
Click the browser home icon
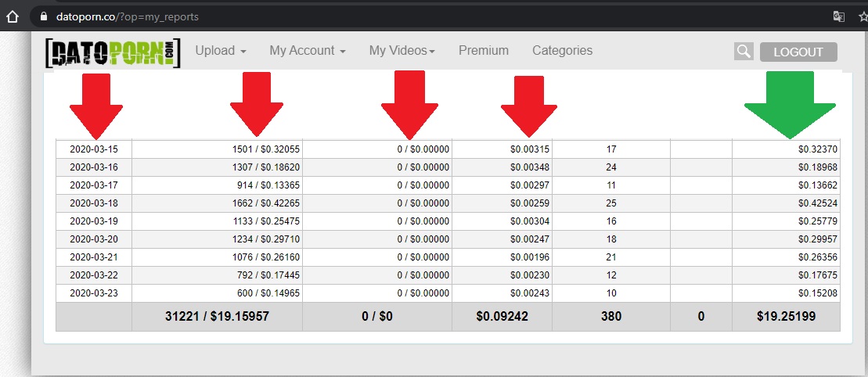[12, 16]
